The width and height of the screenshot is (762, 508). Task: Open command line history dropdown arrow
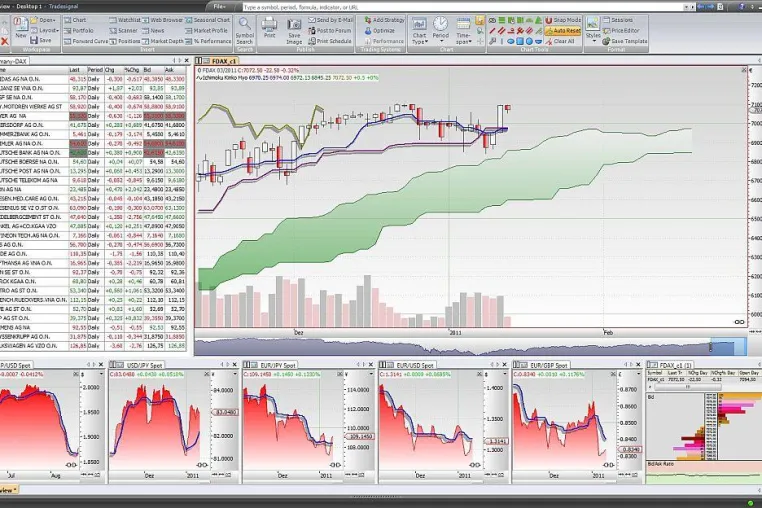click(x=686, y=7)
